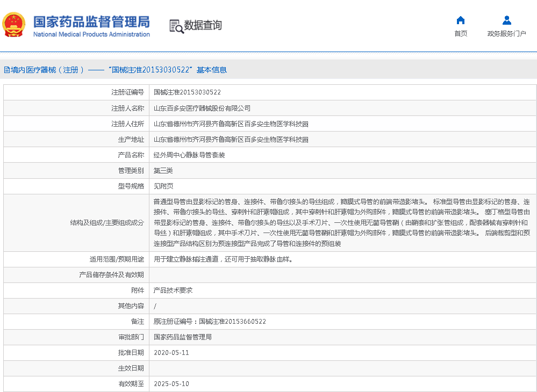Open the 数据查询 search icon
Screen dimensions: 537x392
click(177, 26)
